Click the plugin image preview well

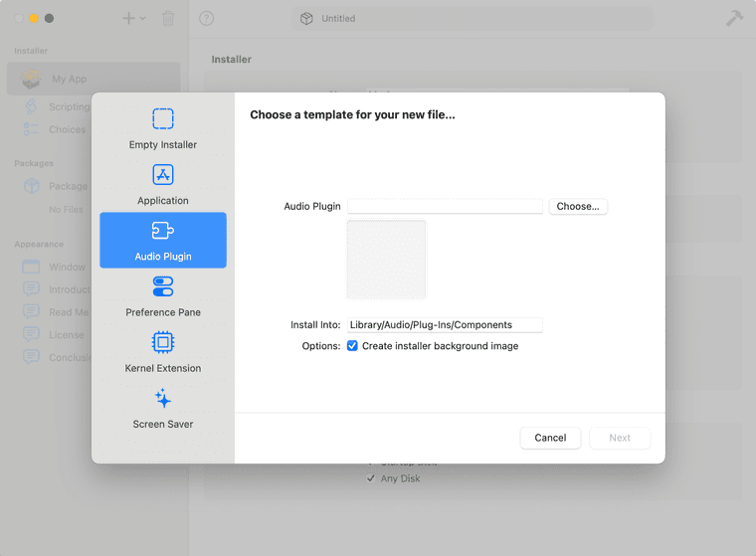tap(386, 259)
